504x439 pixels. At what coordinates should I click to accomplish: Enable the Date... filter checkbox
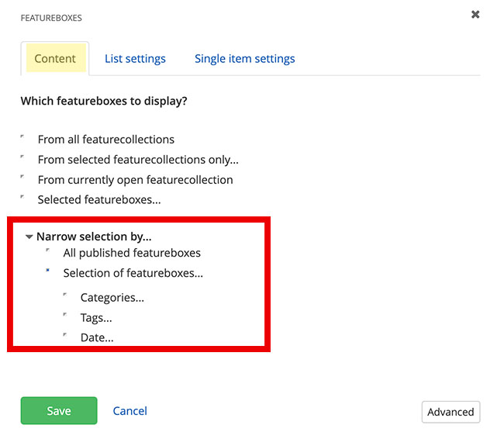[x=66, y=336]
